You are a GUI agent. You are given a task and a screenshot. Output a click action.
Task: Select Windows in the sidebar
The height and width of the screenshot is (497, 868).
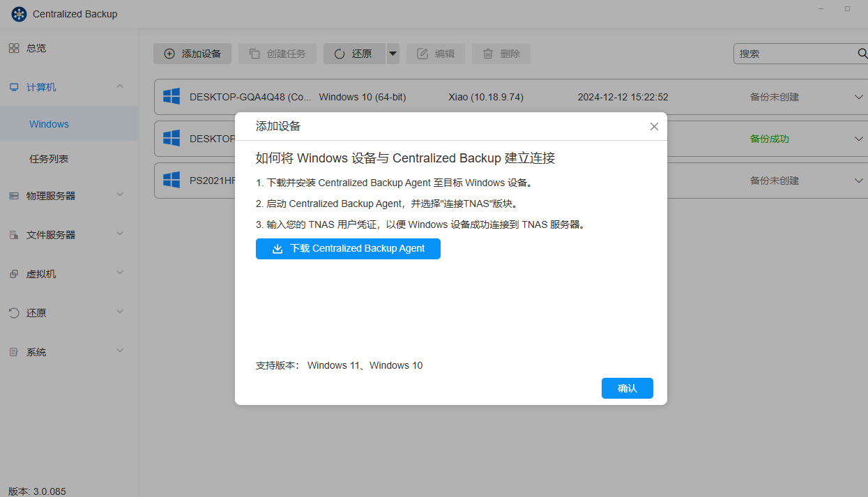tap(49, 124)
